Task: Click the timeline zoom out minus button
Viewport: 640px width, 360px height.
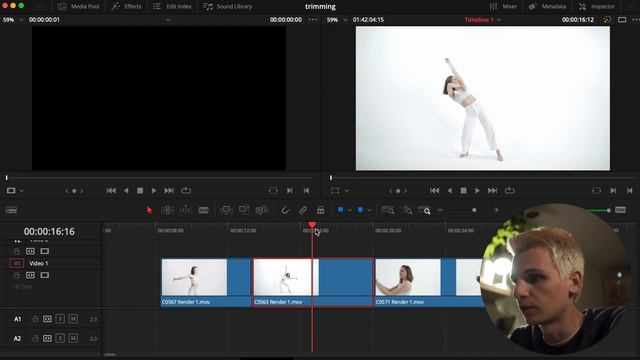Action: [x=440, y=210]
